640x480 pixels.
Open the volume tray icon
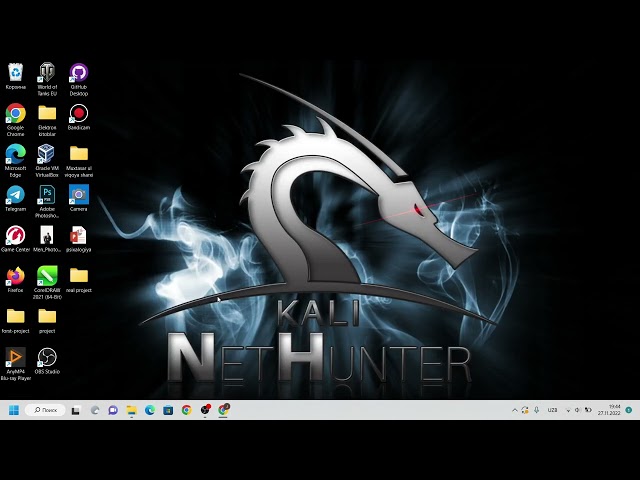click(578, 410)
